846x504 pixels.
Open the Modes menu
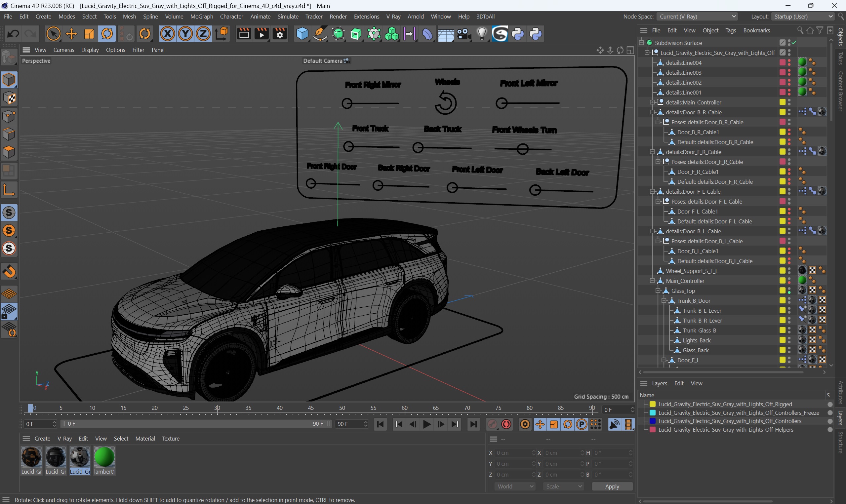[x=66, y=17]
